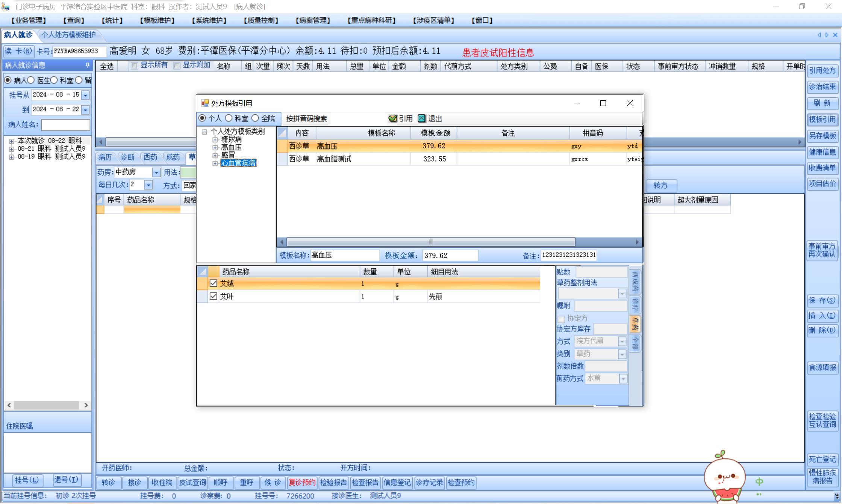Image resolution: width=842 pixels, height=504 pixels.
Task: Click the 另存模板 button
Action: (822, 136)
